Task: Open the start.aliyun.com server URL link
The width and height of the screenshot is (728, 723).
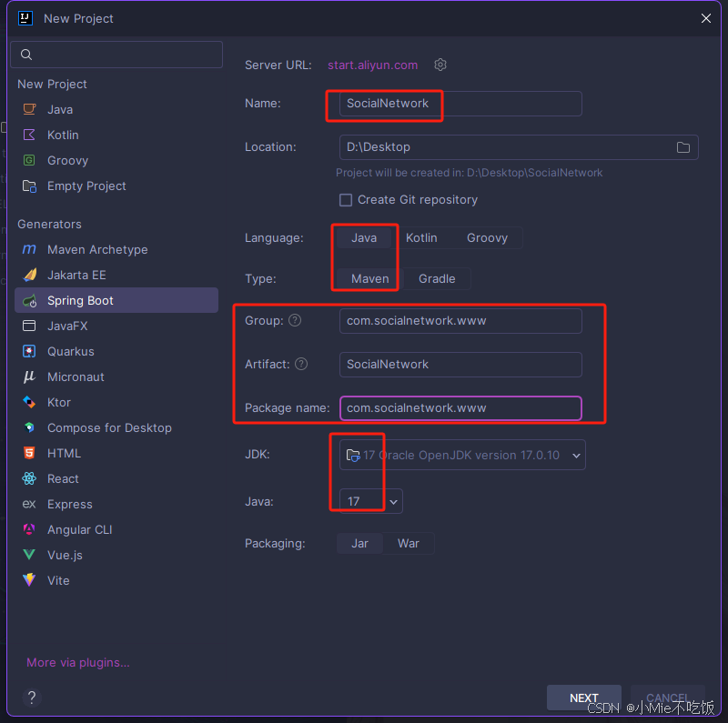Action: (372, 65)
